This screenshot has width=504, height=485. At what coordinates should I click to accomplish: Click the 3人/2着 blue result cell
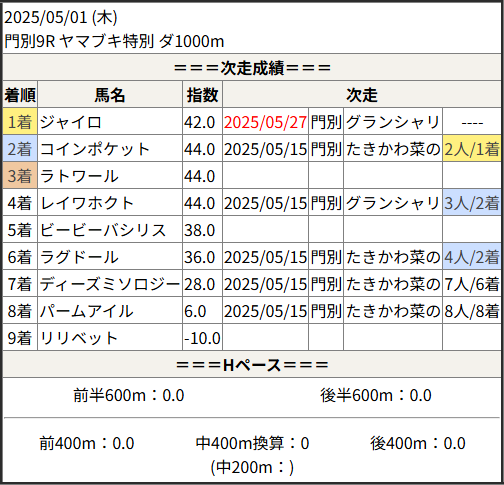(x=472, y=203)
